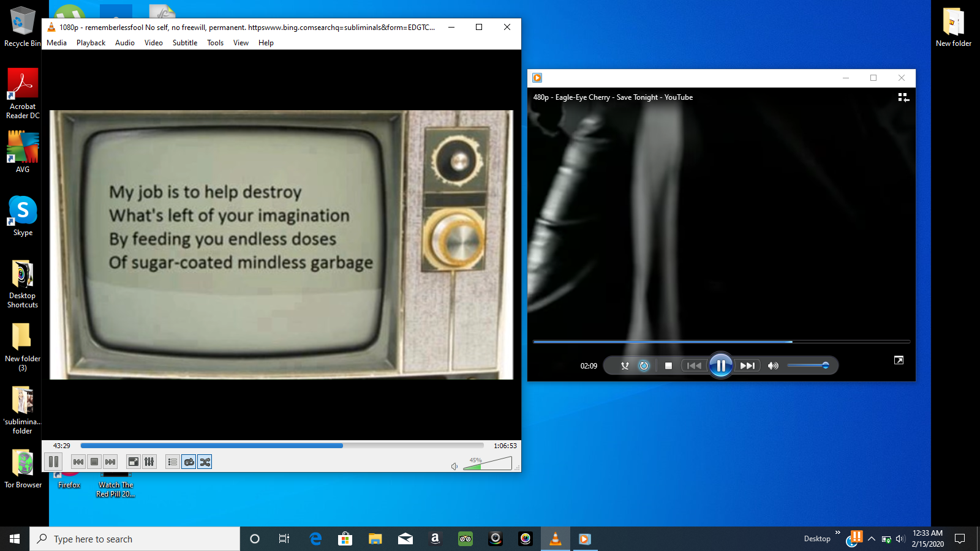Open New folder (3) on desktop
The image size is (980, 551).
23,347
